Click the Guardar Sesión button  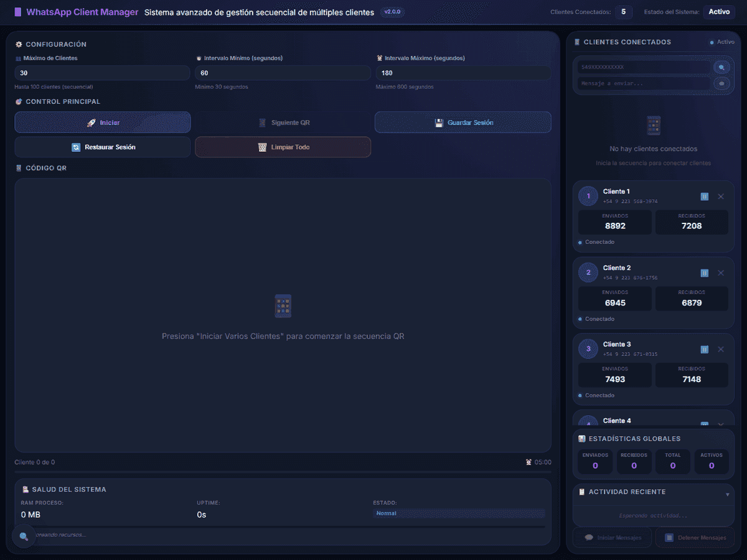pyautogui.click(x=463, y=123)
